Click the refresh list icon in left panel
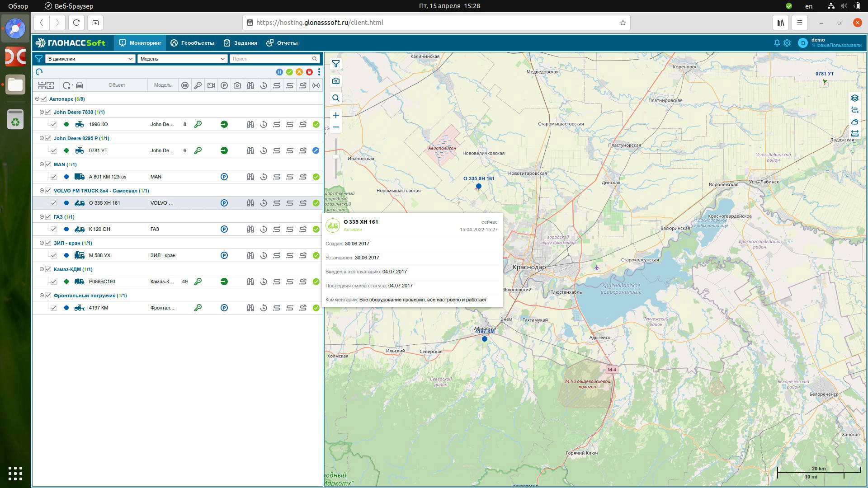Image resolution: width=868 pixels, height=488 pixels. (x=39, y=72)
